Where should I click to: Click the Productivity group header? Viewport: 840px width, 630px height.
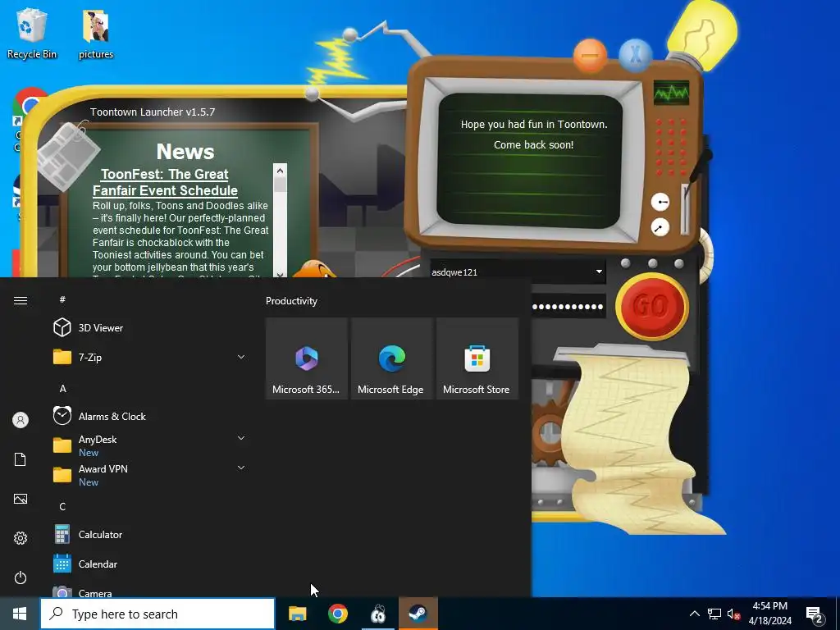(x=291, y=300)
